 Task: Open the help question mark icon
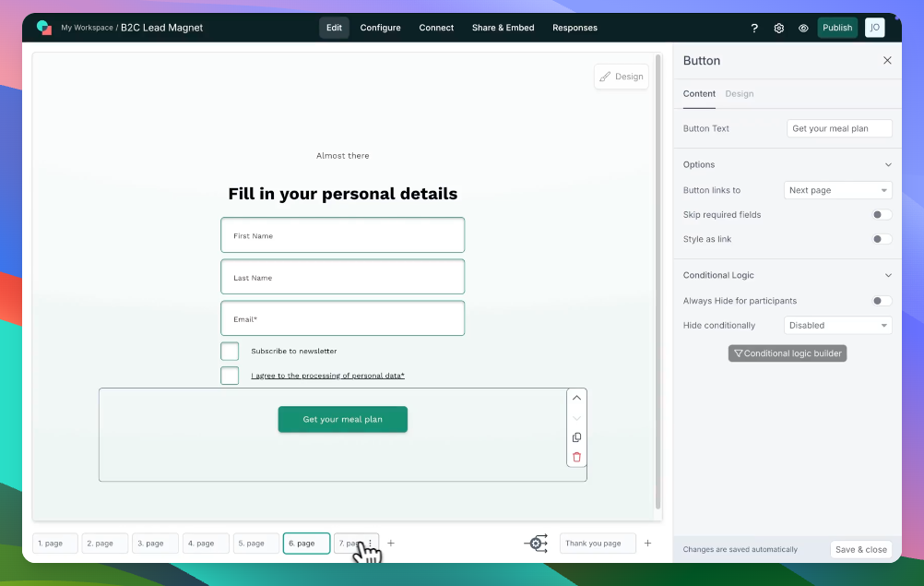pyautogui.click(x=754, y=28)
